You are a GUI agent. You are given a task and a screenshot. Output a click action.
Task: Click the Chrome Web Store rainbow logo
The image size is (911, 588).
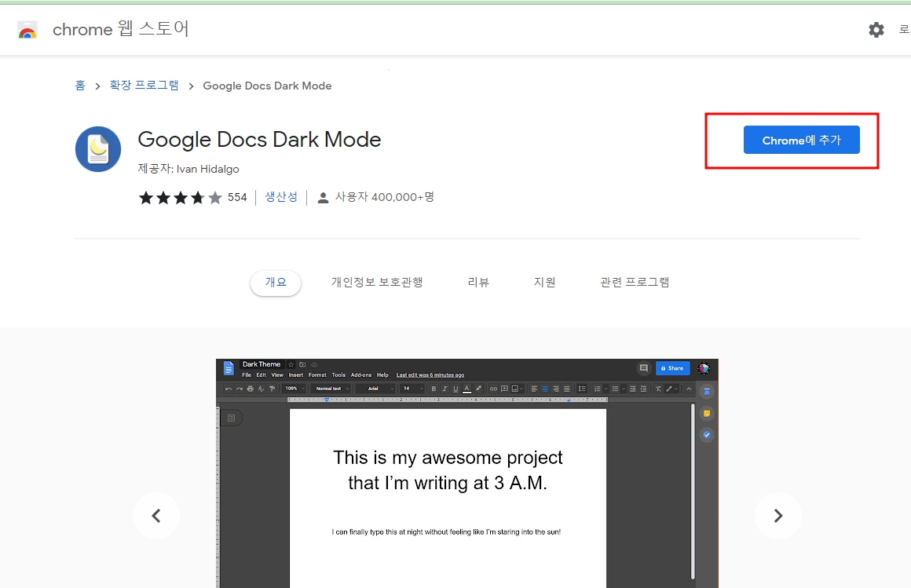[27, 30]
